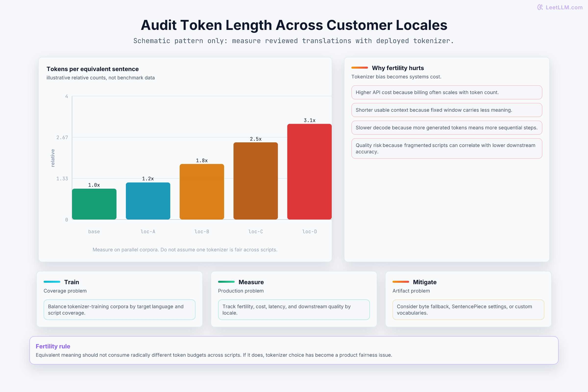Screen dimensions: 588x392
Task: Click the 'Tokens per equivalent sentence' heading
Action: coord(93,69)
